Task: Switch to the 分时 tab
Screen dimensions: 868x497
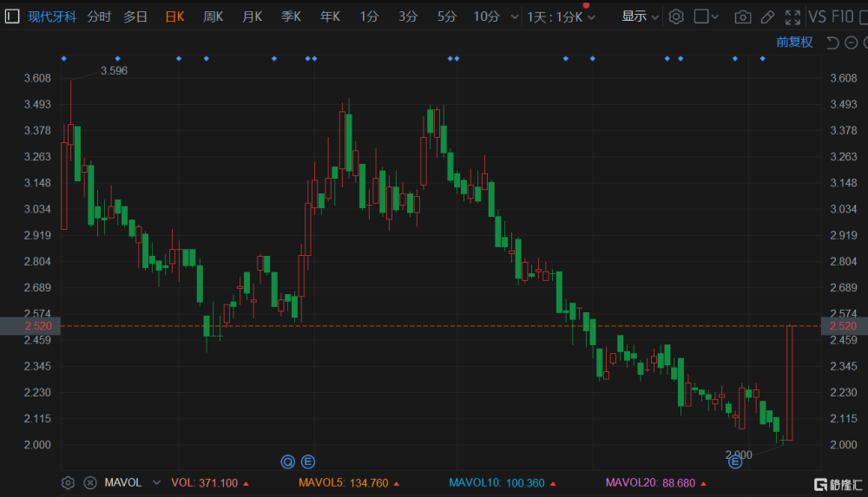Action: coord(99,16)
